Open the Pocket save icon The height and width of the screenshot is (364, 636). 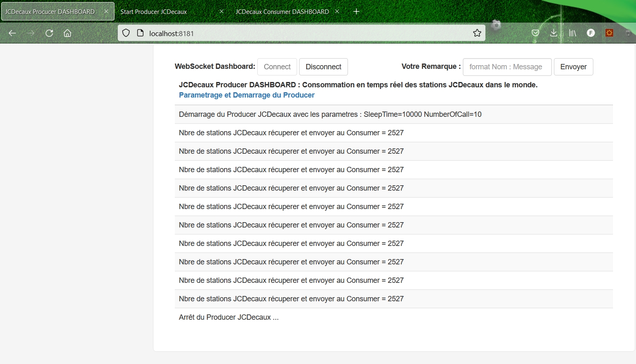(x=535, y=33)
